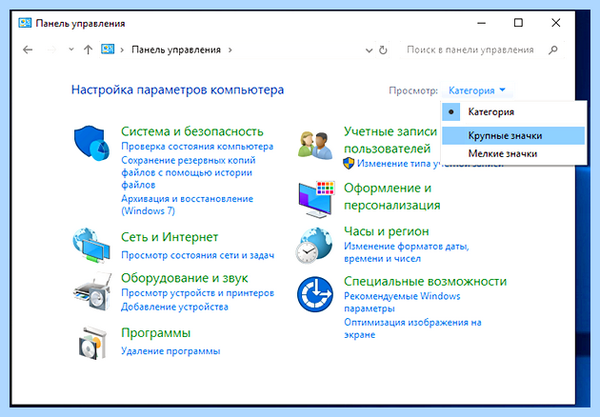Image resolution: width=600 pixels, height=417 pixels.
Task: Click Оптимизация изображения на экране link
Action: (412, 328)
